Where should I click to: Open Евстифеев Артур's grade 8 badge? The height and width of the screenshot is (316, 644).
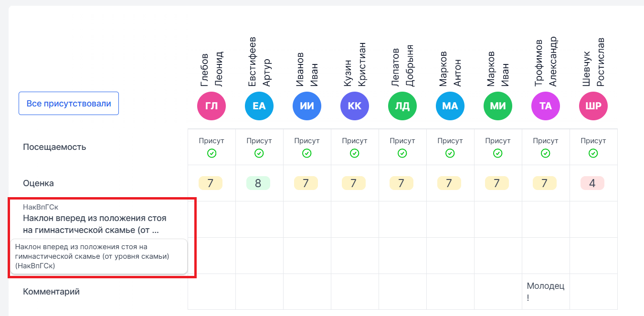point(258,183)
